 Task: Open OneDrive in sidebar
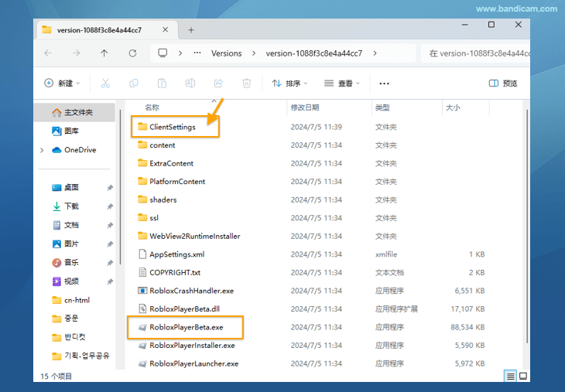coord(74,150)
